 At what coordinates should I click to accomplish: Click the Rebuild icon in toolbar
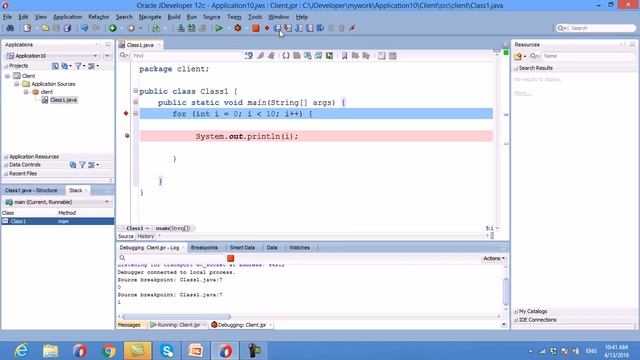tap(191, 28)
